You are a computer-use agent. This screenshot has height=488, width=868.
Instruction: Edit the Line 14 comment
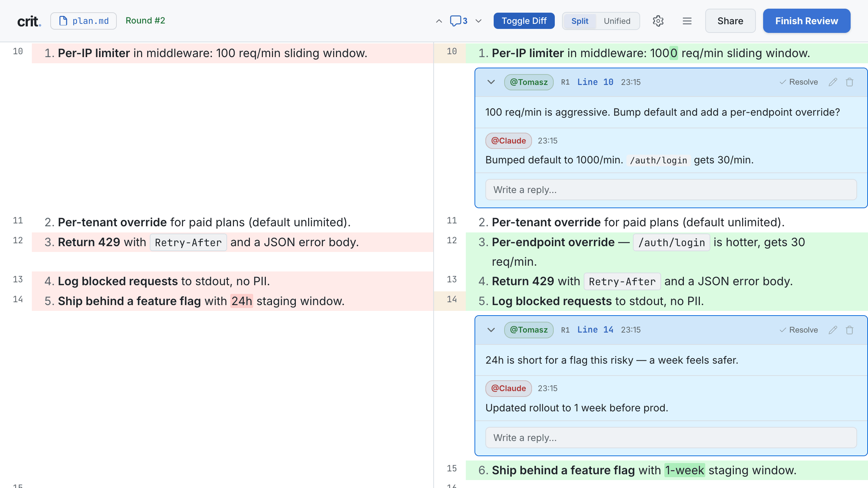click(x=833, y=330)
